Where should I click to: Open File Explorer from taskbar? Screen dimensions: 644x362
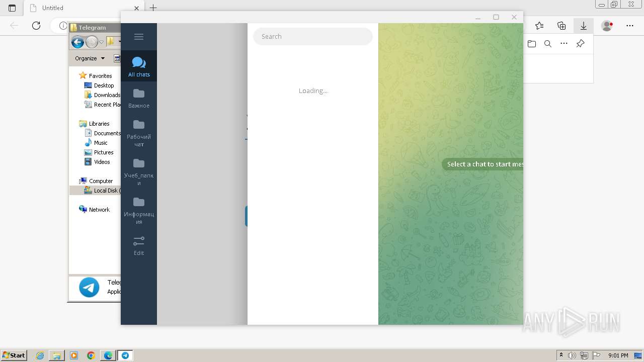57,355
